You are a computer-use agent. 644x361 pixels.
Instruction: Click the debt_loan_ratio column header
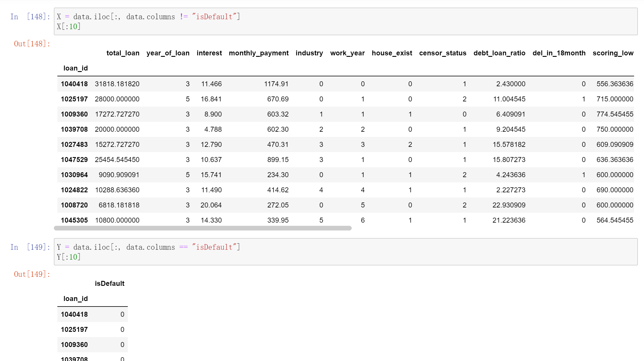tap(499, 53)
